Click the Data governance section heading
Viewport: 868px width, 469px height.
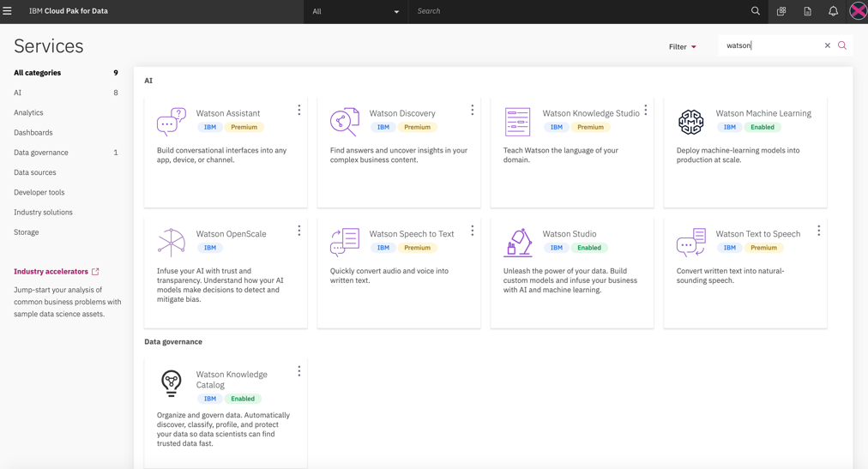173,342
